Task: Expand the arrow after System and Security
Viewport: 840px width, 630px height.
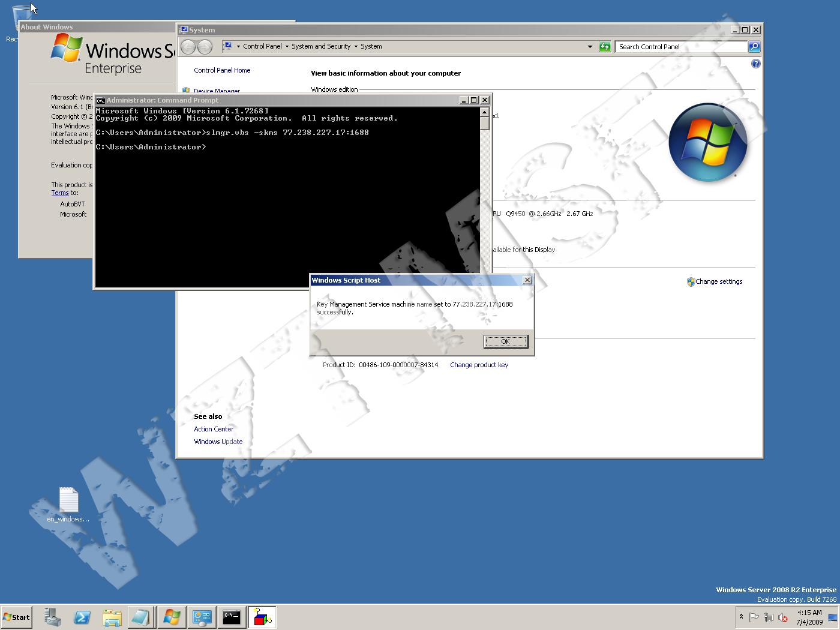Action: [x=356, y=46]
